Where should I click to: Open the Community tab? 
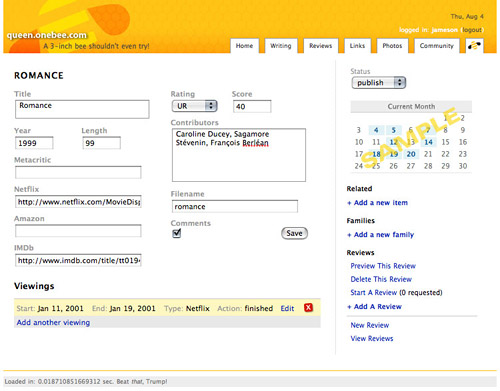[x=437, y=46]
